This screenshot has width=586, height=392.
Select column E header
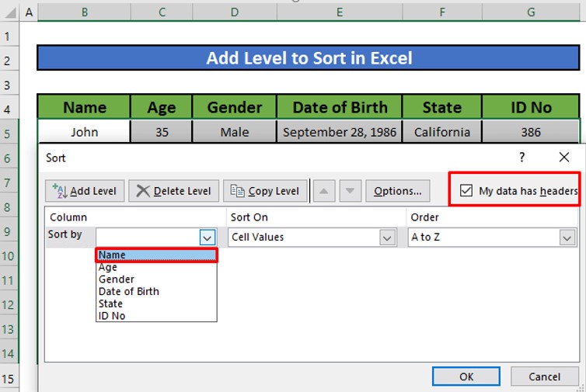tap(340, 12)
